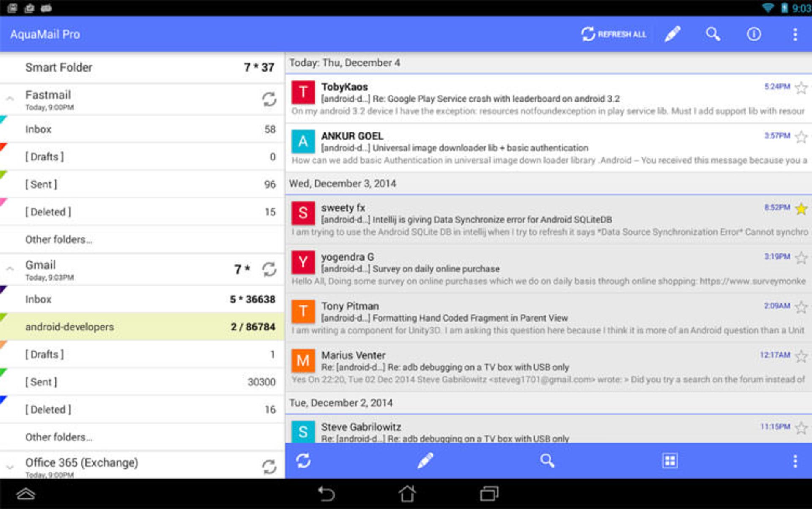Tap the Refresh All button in top bar
Screen dimensions: 812x509
click(x=613, y=34)
